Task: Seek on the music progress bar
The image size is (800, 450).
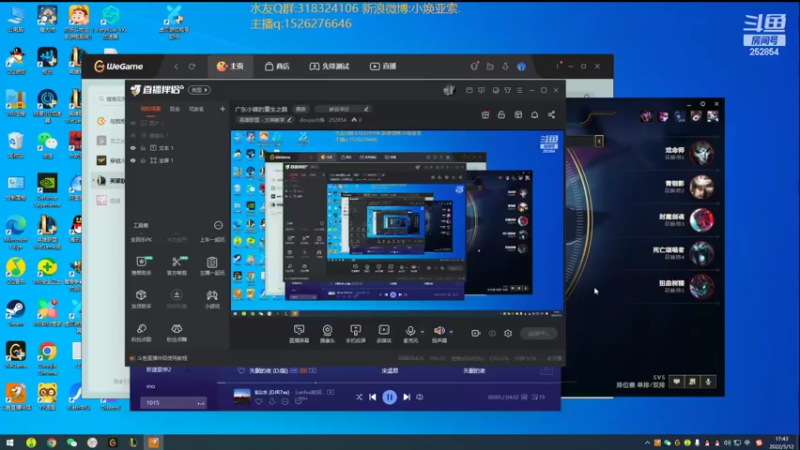Action: point(388,383)
